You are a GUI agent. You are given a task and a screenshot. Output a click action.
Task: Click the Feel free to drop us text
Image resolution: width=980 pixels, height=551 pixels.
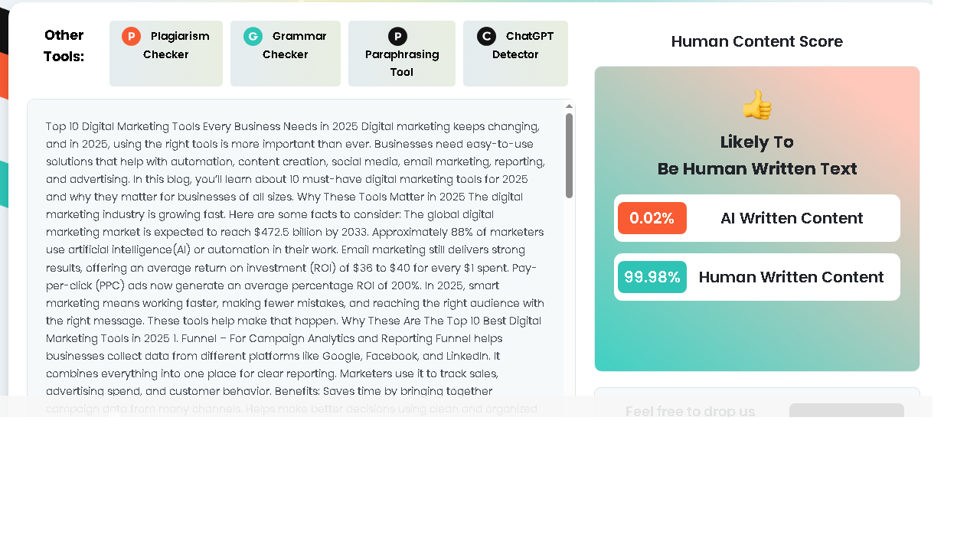pos(691,412)
